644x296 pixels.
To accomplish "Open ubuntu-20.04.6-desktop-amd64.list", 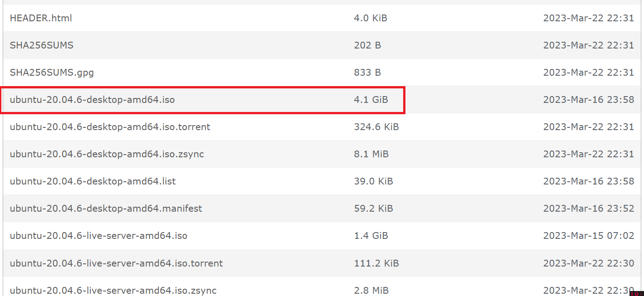I will point(93,181).
